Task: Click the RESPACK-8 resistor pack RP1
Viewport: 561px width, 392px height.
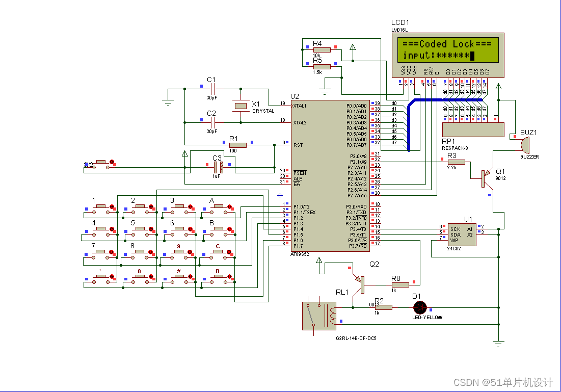Action: pyautogui.click(x=473, y=129)
